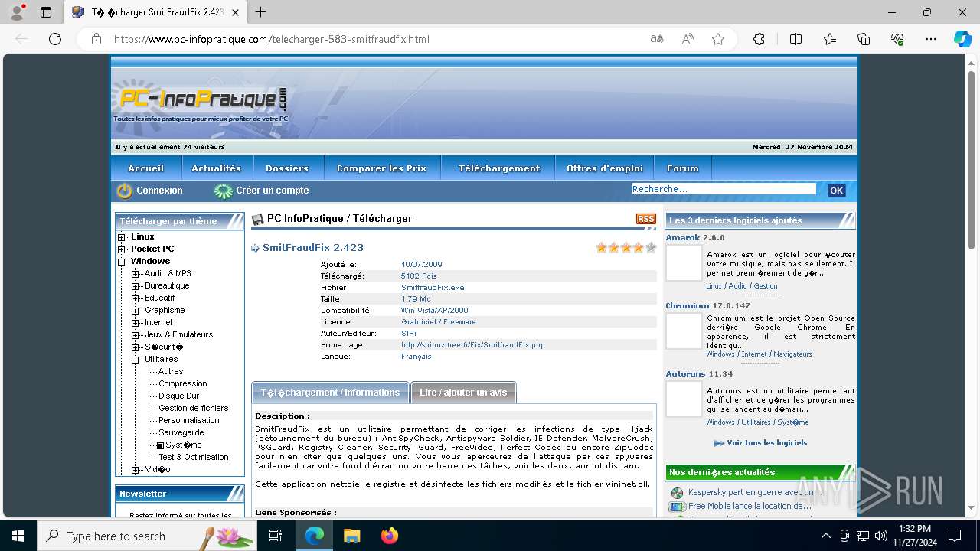Click the OK search button
The image size is (980, 551).
pyautogui.click(x=837, y=191)
